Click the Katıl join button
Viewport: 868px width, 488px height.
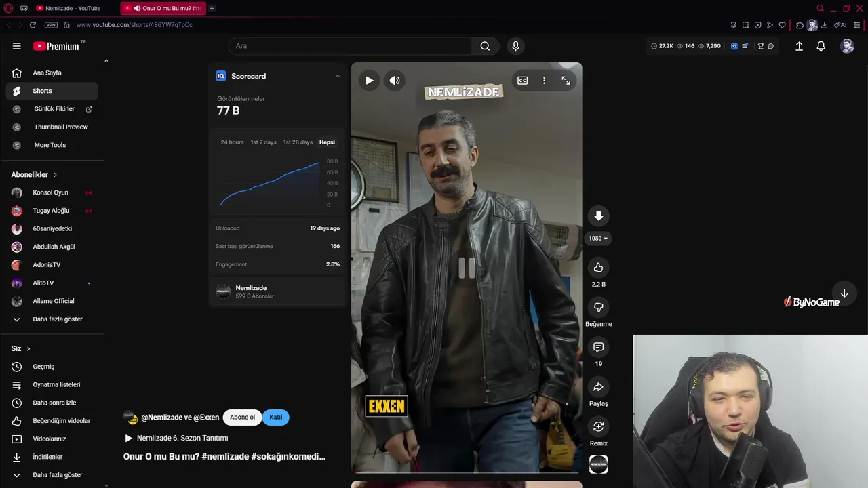pos(276,418)
